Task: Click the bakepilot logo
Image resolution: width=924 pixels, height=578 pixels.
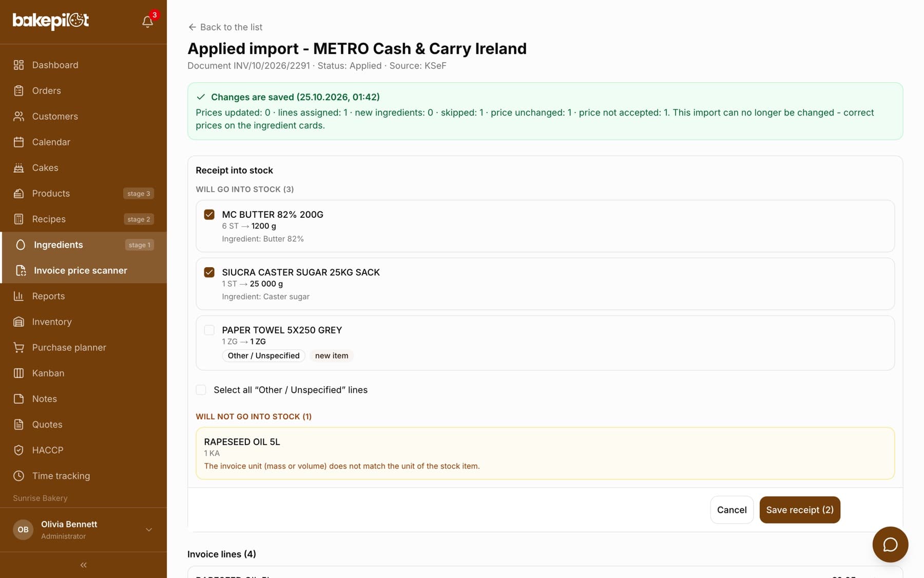Action: coord(51,21)
